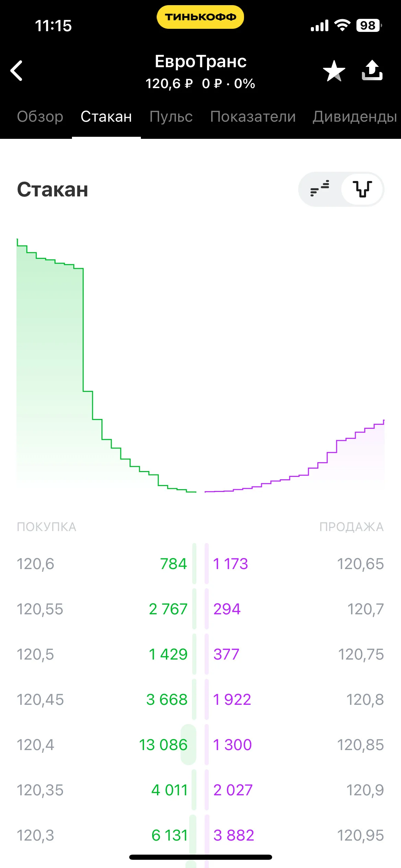
Task: Select bid price 120,45 row
Action: [x=102, y=700]
